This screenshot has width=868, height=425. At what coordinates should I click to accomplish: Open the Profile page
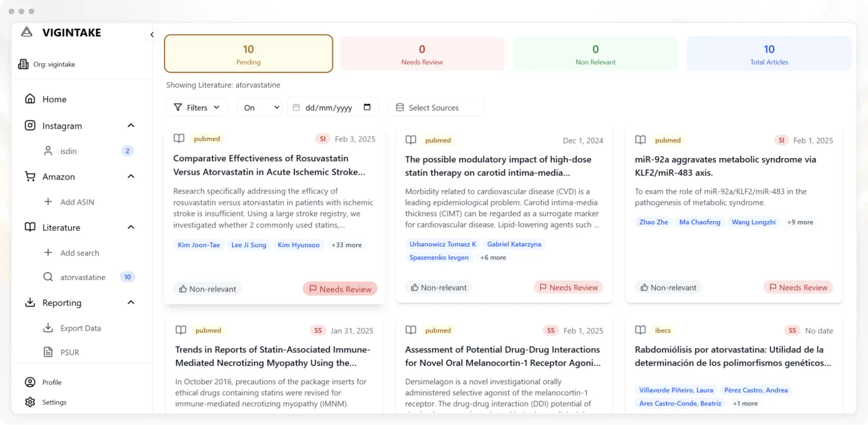click(52, 382)
